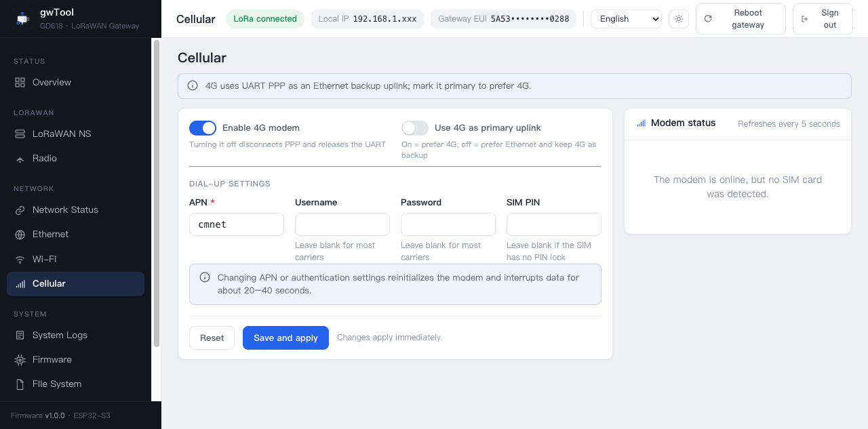The image size is (868, 429).
Task: Focus the APN input field
Action: click(237, 224)
